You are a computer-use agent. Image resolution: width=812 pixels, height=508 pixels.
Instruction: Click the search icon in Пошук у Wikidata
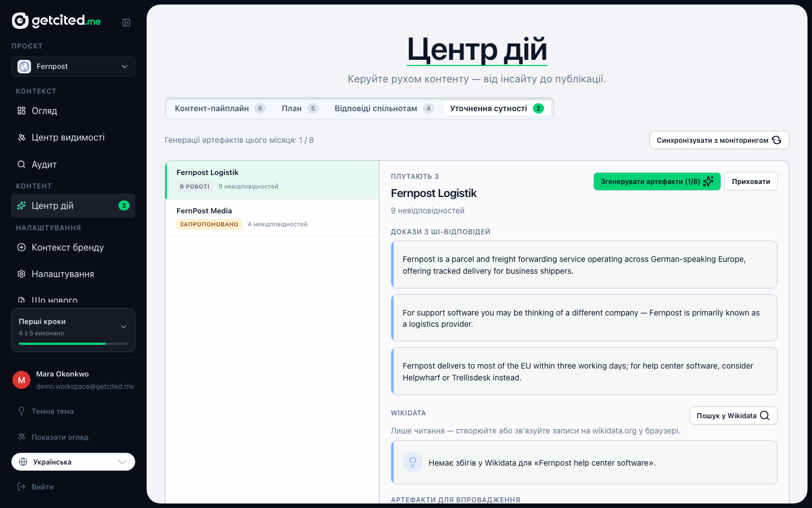[x=765, y=415]
